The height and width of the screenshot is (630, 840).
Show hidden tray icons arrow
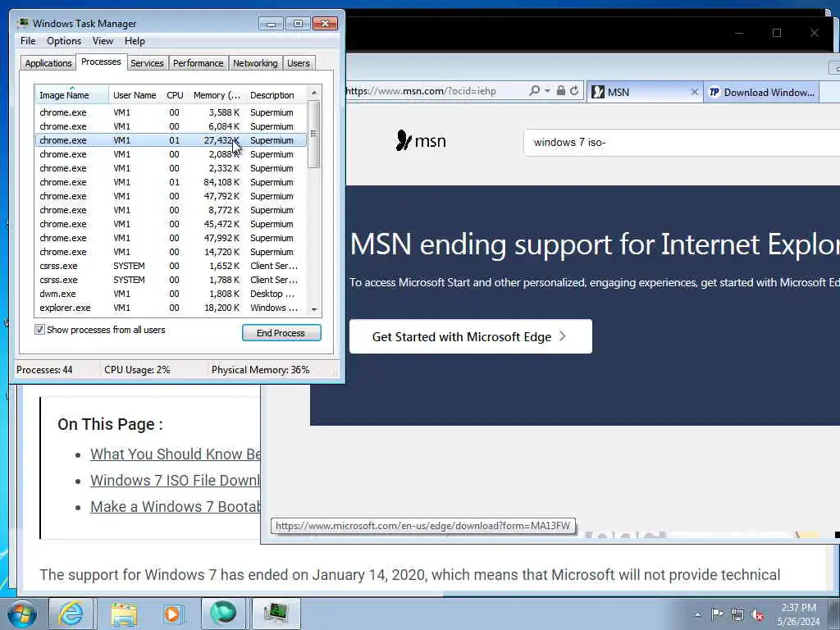[x=697, y=614]
